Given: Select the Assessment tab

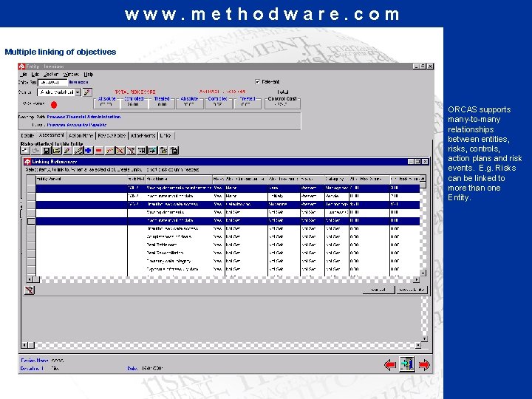Looking at the screenshot, I should 51,135.
